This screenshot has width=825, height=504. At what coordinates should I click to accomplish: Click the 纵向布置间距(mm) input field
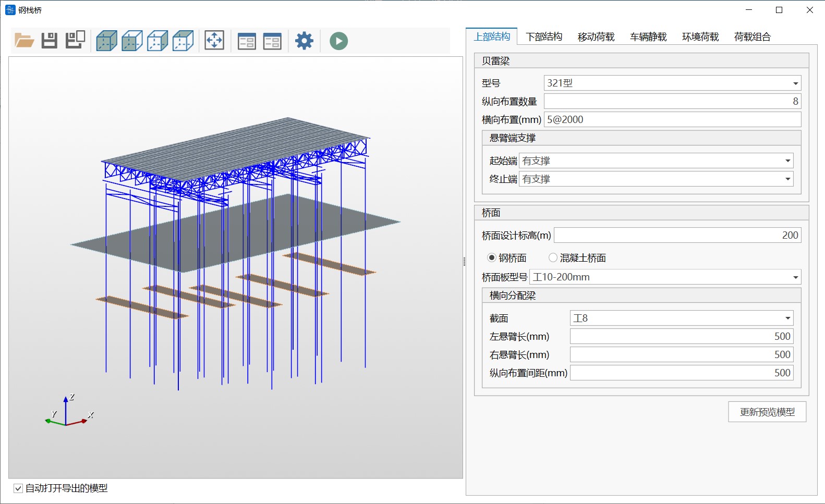[x=682, y=373]
